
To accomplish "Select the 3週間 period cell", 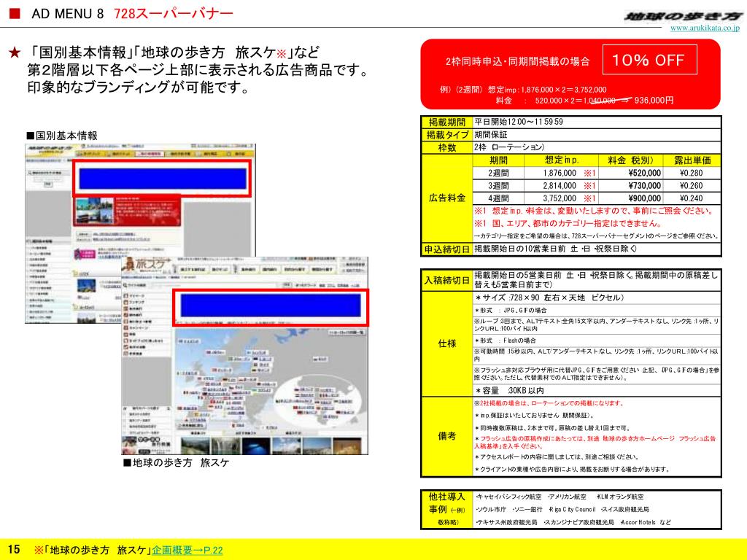I will coord(498,186).
